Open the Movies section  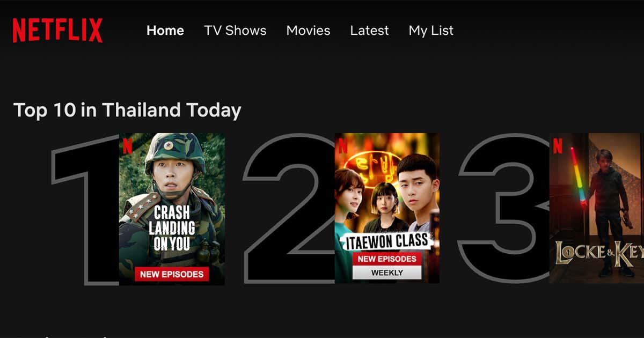[x=308, y=31]
